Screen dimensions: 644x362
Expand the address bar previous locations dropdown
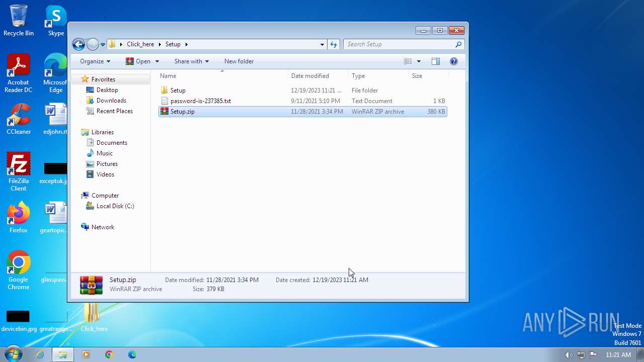pyautogui.click(x=322, y=44)
